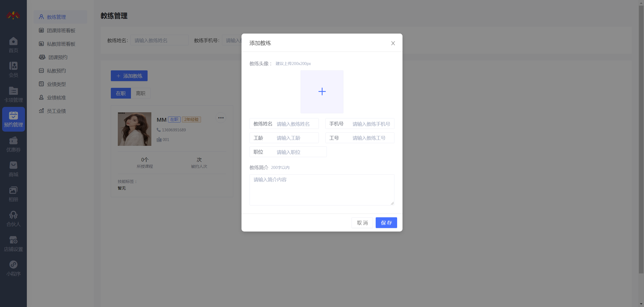Open the 合伙人 partner sidebar icon
The image size is (644, 307).
(13, 219)
